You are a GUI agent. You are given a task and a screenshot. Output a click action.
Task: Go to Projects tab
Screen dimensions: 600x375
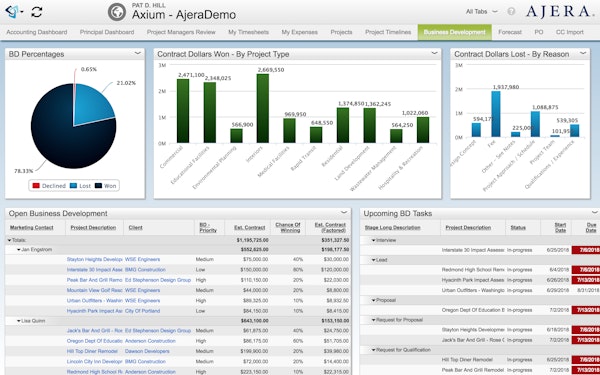pos(341,32)
